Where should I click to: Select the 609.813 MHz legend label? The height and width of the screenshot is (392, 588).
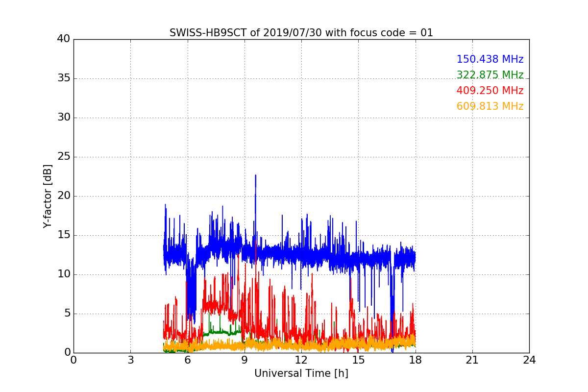[x=490, y=106]
